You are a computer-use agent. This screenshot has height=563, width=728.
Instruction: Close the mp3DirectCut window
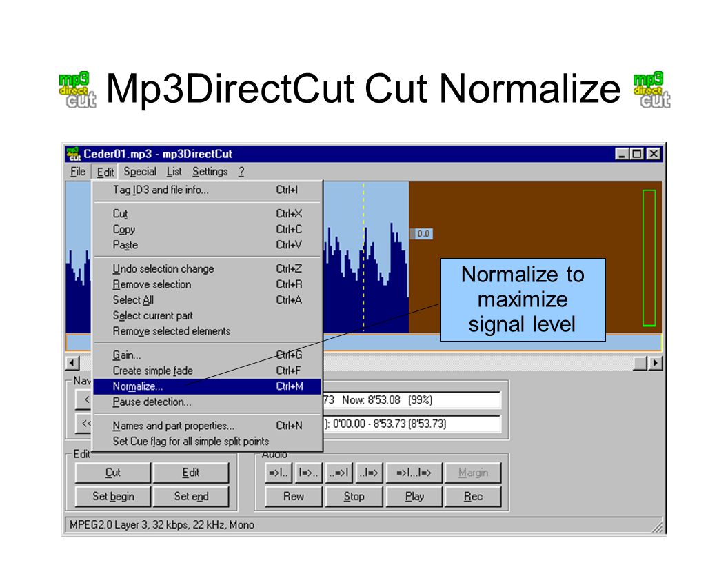(654, 154)
